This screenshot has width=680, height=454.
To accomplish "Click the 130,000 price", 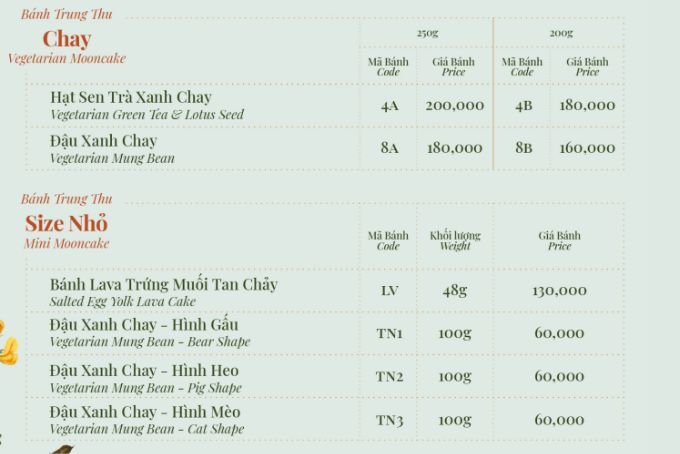I will point(559,291).
